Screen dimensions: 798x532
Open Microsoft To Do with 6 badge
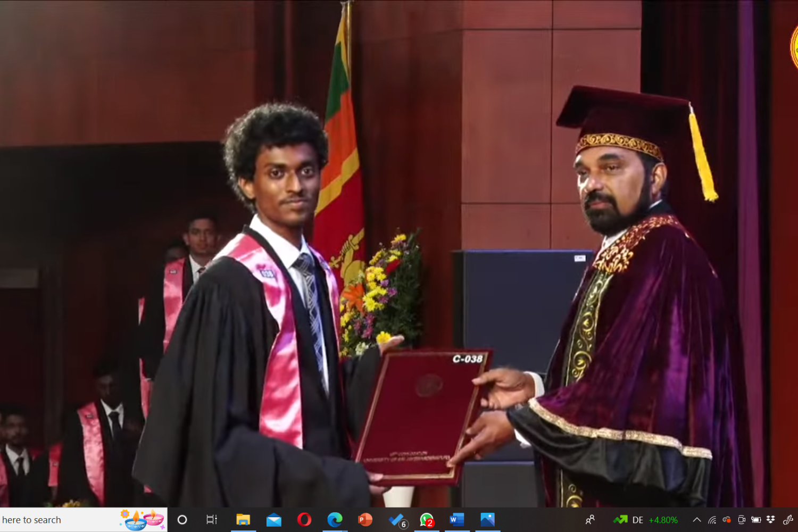point(397,520)
